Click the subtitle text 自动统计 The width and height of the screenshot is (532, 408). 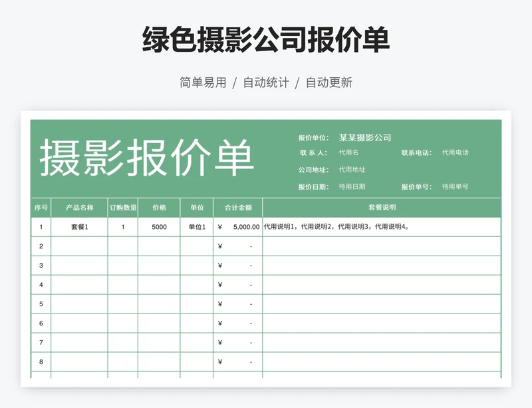click(x=266, y=83)
